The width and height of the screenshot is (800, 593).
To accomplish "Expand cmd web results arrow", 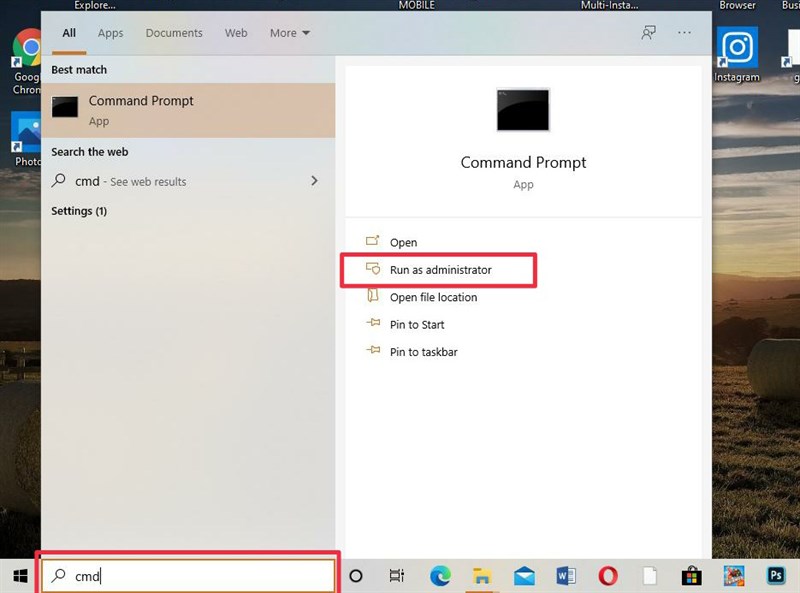I will 314,181.
